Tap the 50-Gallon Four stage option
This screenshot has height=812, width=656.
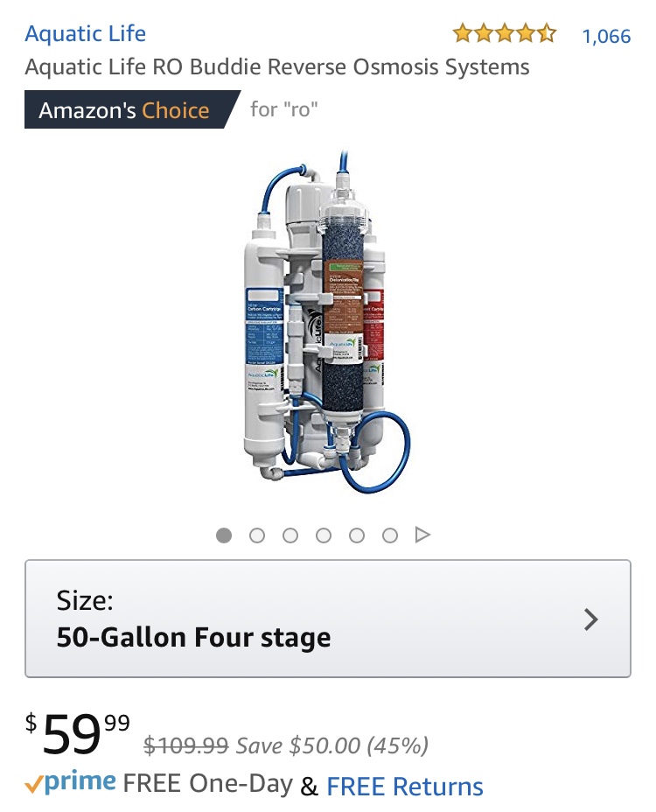[x=193, y=637]
